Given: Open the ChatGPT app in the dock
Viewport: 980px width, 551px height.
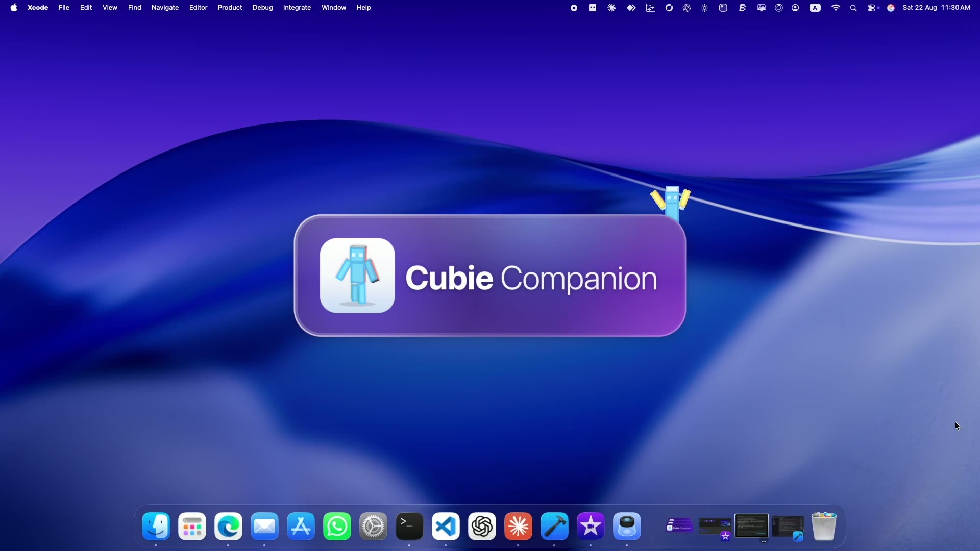Looking at the screenshot, I should point(482,526).
